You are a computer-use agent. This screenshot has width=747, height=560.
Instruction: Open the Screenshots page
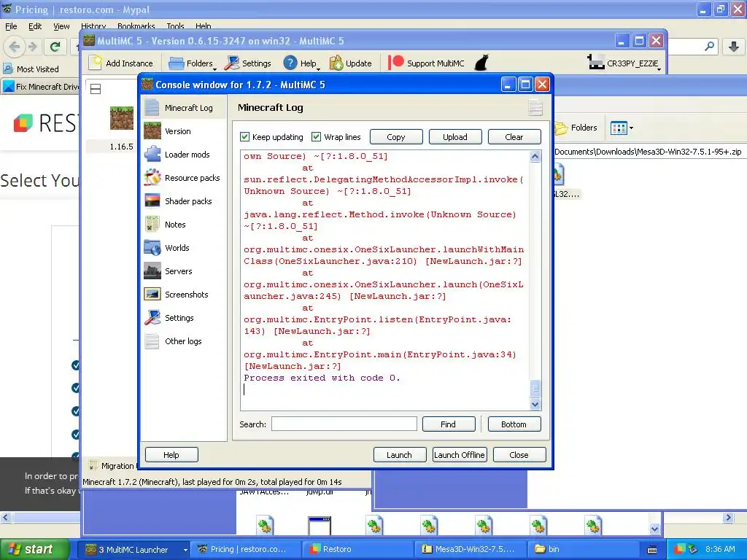183,295
